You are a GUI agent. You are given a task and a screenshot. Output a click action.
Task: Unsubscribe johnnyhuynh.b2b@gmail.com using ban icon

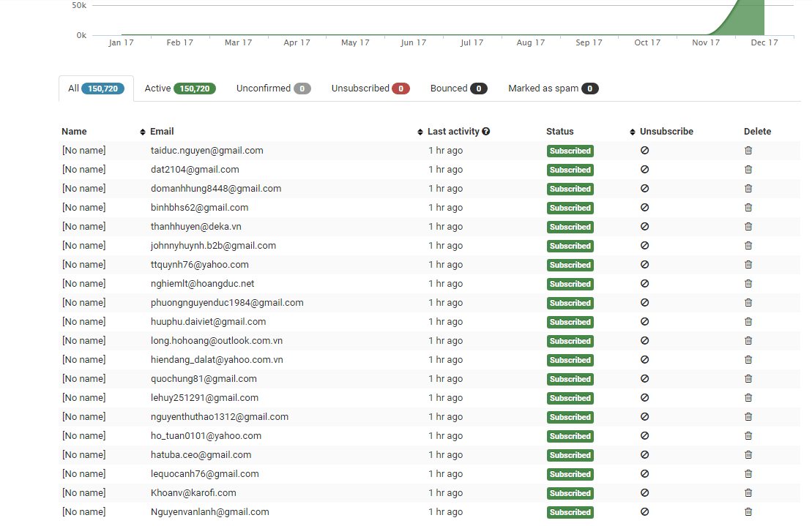pos(644,246)
